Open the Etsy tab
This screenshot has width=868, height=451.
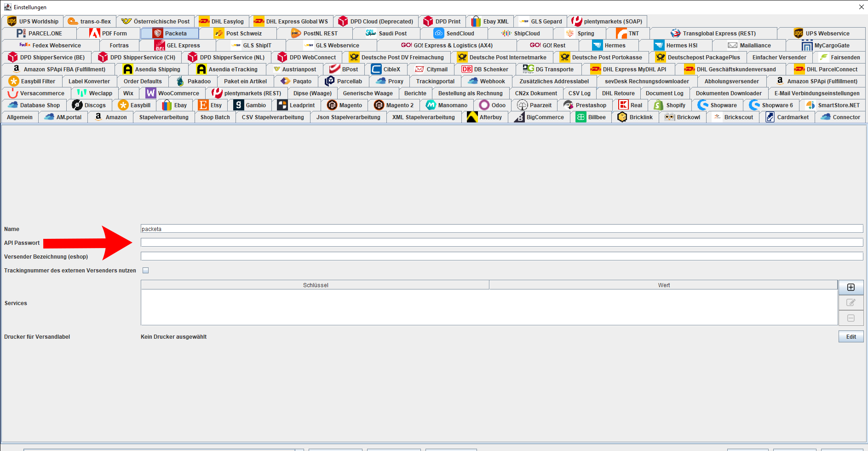(210, 105)
